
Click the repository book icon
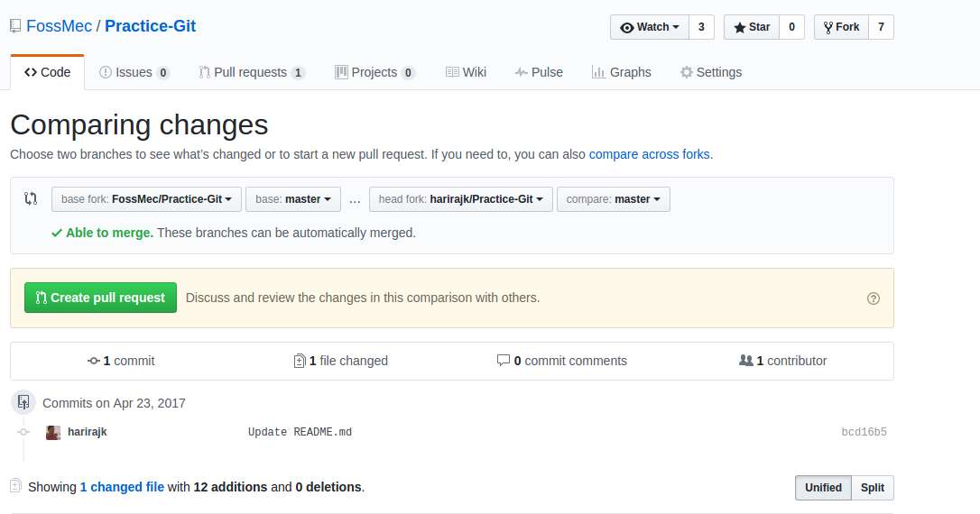click(15, 26)
